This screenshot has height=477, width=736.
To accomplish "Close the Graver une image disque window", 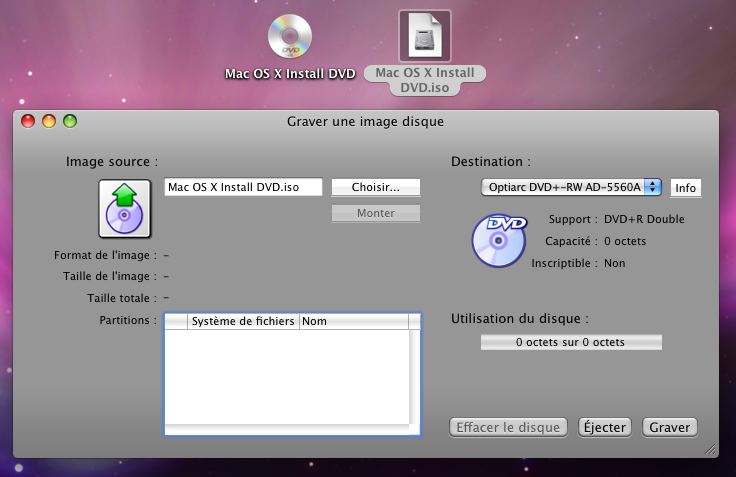I will pos(28,121).
